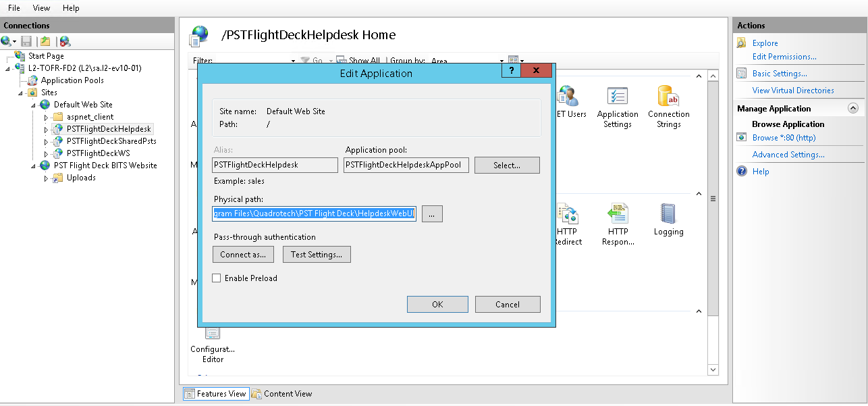The image size is (868, 406).
Task: Open the connection icon's dropdown arrow
Action: tap(15, 42)
